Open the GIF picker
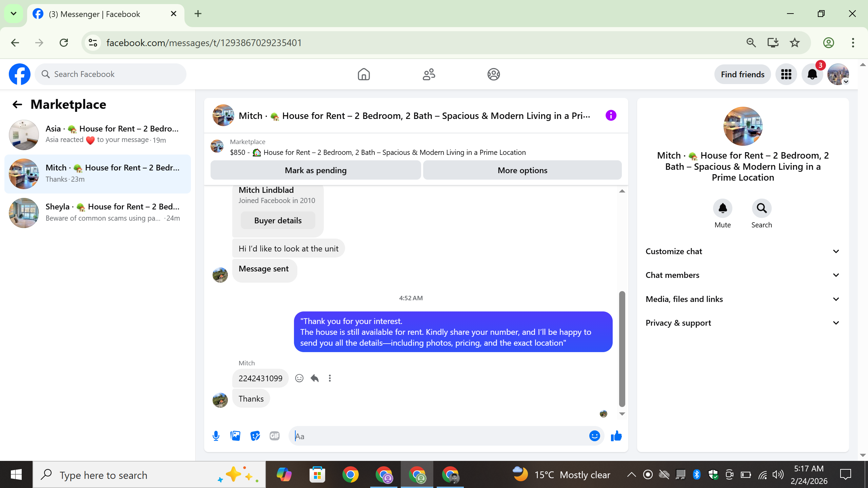868x488 pixels. tap(275, 436)
